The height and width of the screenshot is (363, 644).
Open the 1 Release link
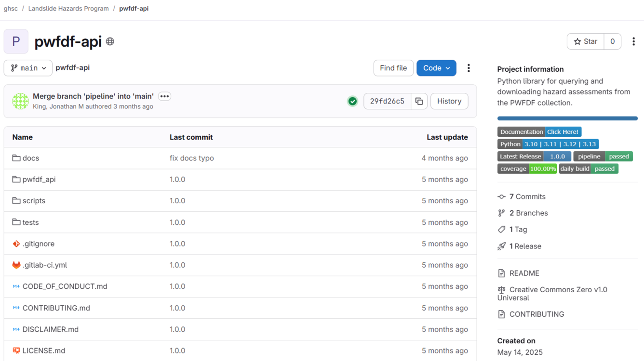525,246
